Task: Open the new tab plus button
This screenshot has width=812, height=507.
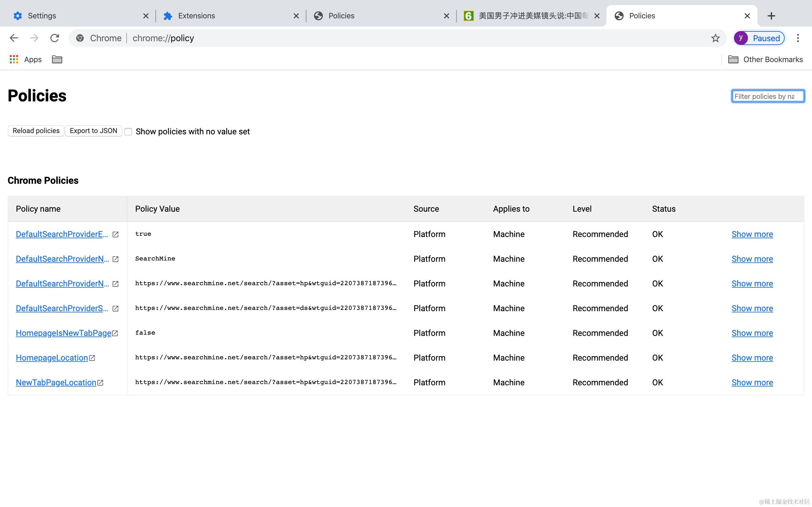Action: [x=771, y=16]
